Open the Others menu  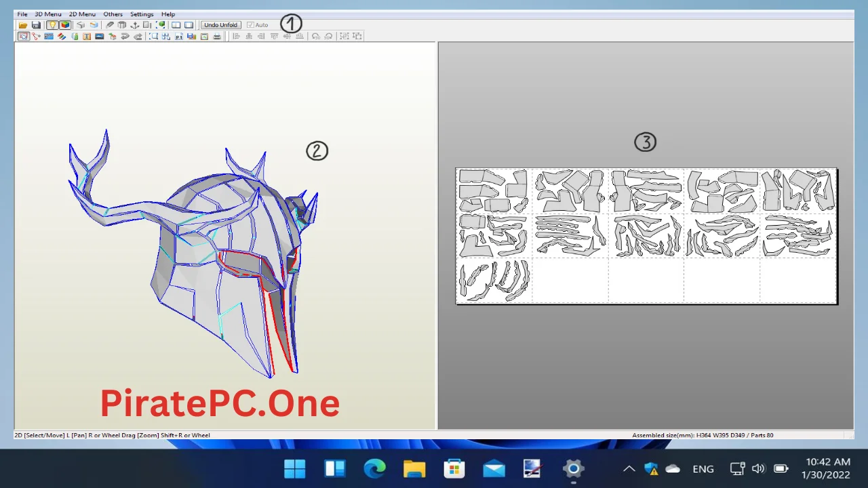(x=113, y=14)
